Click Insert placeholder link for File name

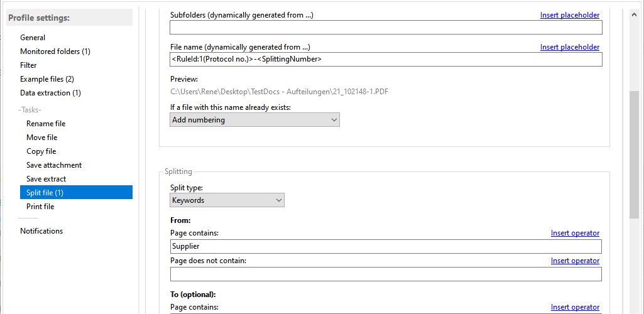(570, 47)
